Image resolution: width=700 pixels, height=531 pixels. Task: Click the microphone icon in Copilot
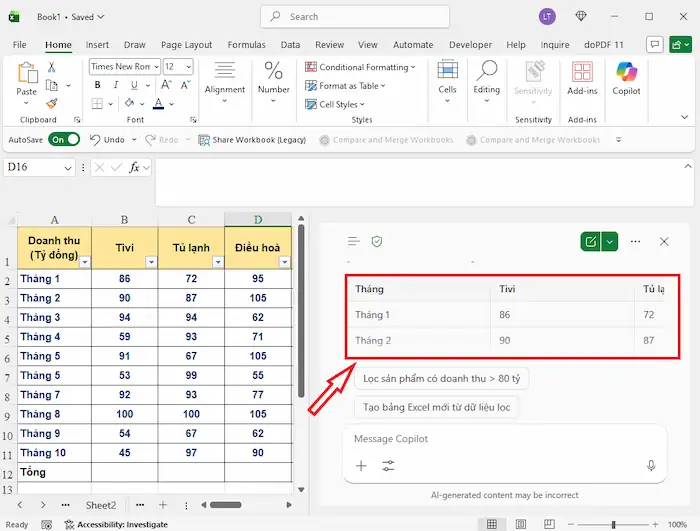(651, 466)
